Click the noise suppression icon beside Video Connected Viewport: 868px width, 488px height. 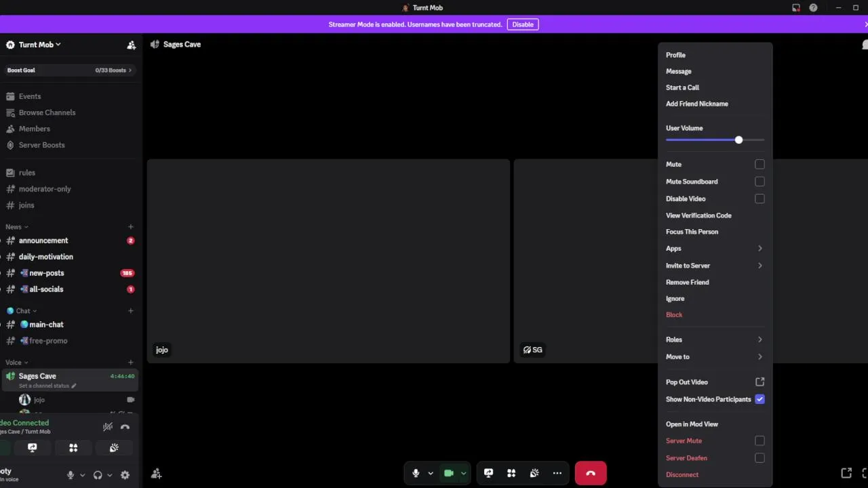pos(108,427)
